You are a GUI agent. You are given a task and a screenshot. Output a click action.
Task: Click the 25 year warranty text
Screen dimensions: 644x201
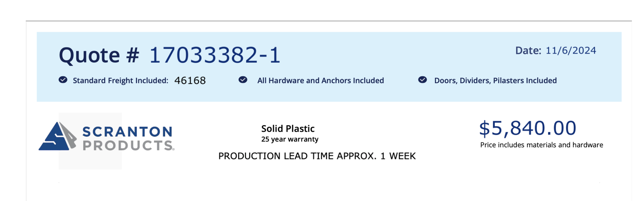click(x=290, y=139)
